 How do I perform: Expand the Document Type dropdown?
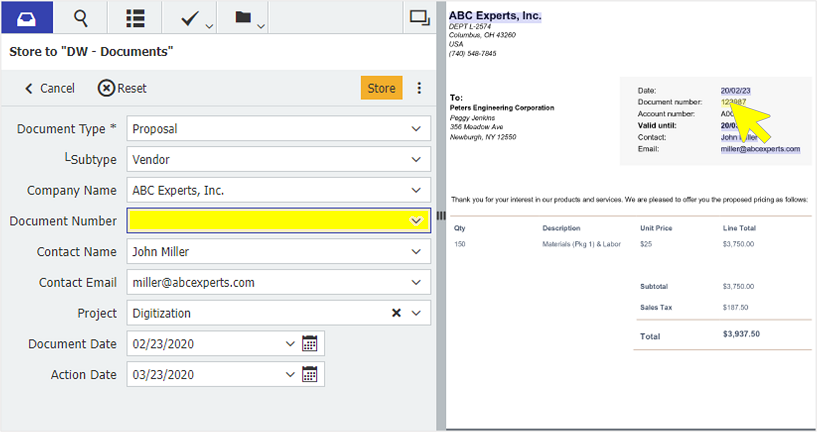[x=416, y=129]
